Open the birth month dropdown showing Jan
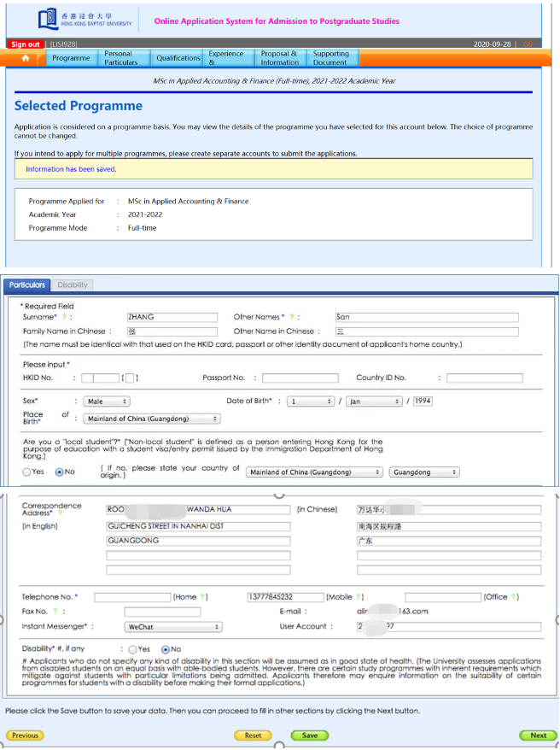Screen dimensions: 560x750 373,401
